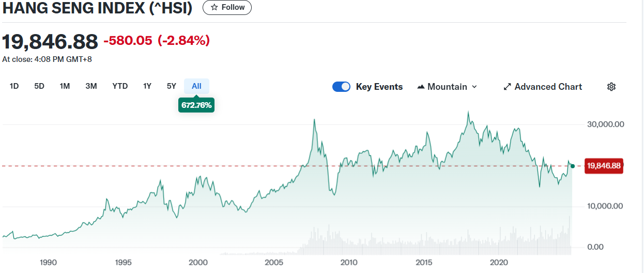Select the 1Y time range
This screenshot has width=644, height=273.
pos(147,86)
